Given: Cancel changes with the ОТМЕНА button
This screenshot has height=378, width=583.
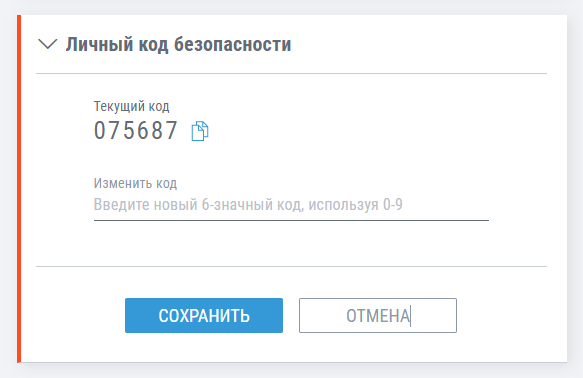Looking at the screenshot, I should pyautogui.click(x=378, y=315).
